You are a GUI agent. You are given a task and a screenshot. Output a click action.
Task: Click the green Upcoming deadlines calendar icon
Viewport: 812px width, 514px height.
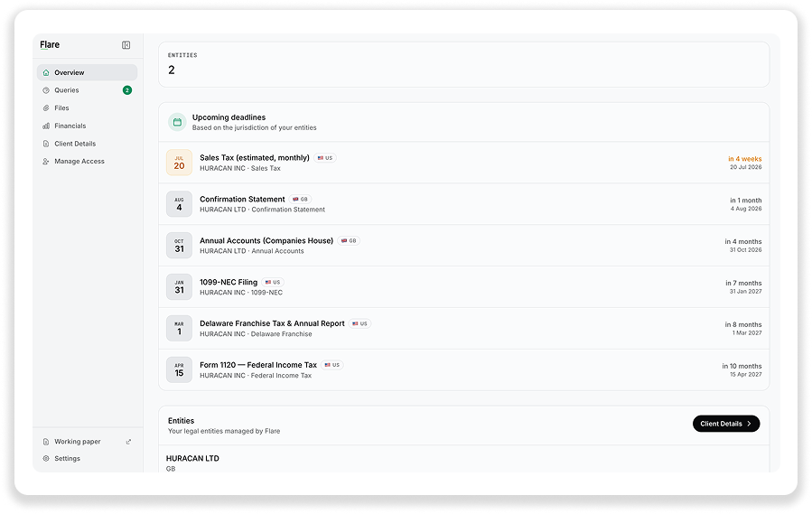click(177, 122)
